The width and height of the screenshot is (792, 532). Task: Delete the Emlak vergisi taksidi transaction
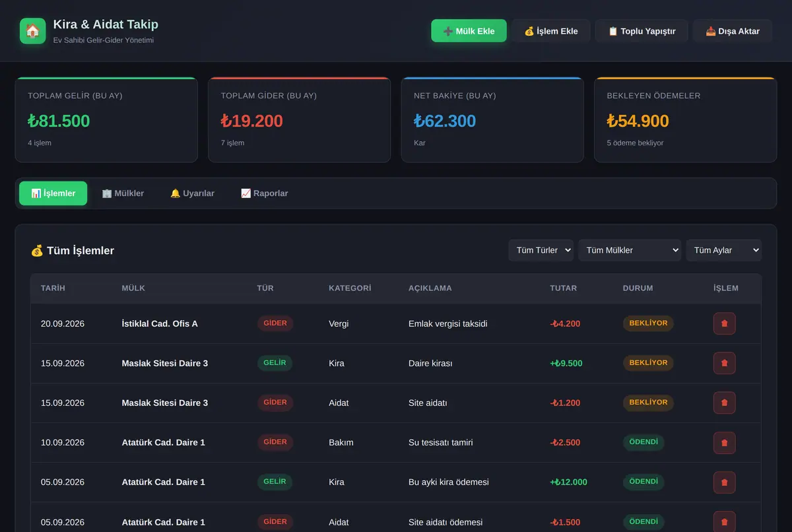coord(724,323)
